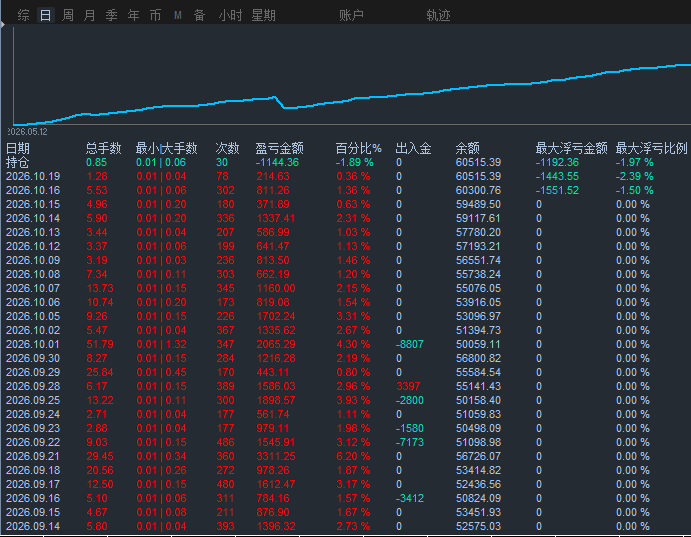Open the 账户 (account) section
Image resolution: width=691 pixels, height=537 pixels.
(x=351, y=15)
